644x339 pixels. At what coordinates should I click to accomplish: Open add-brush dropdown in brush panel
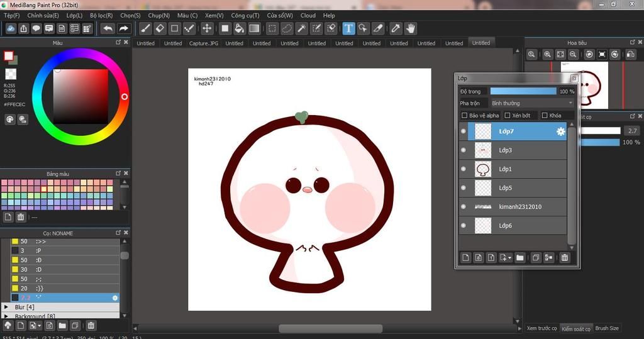(40, 325)
